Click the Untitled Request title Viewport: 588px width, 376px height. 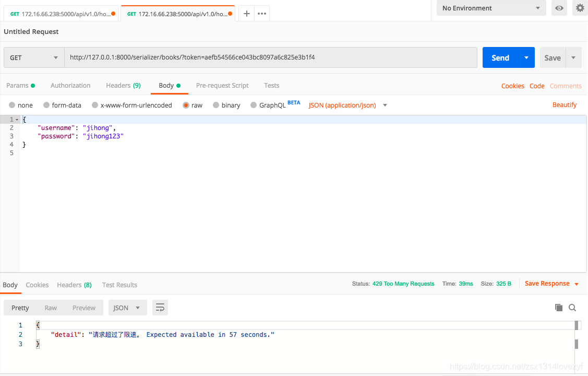pos(31,31)
